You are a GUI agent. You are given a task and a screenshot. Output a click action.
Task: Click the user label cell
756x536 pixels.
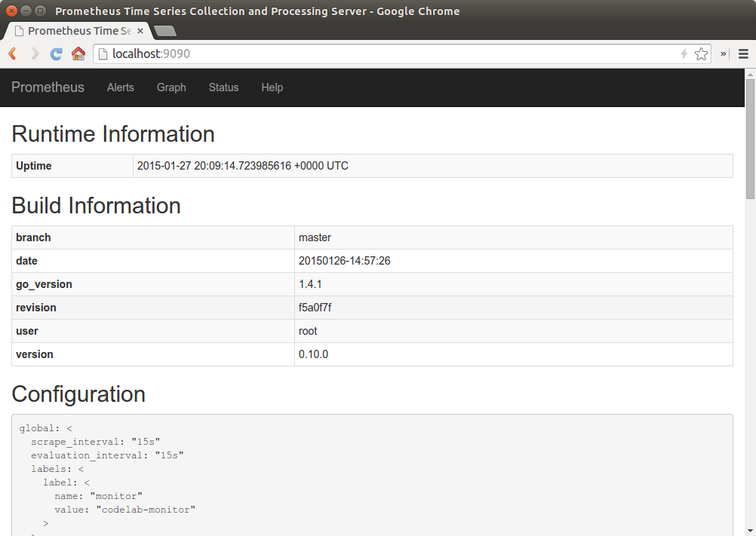(x=153, y=331)
